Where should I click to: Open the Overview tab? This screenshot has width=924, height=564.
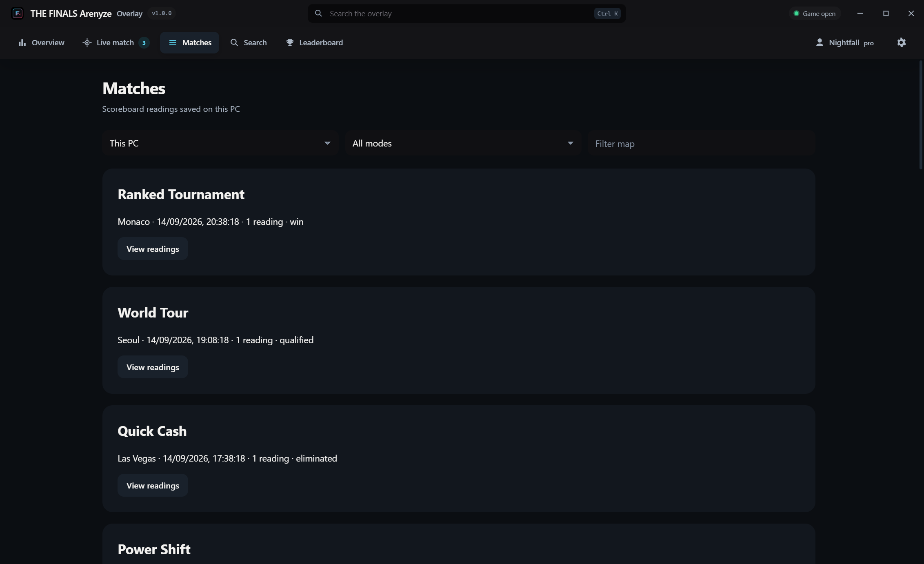pos(41,42)
